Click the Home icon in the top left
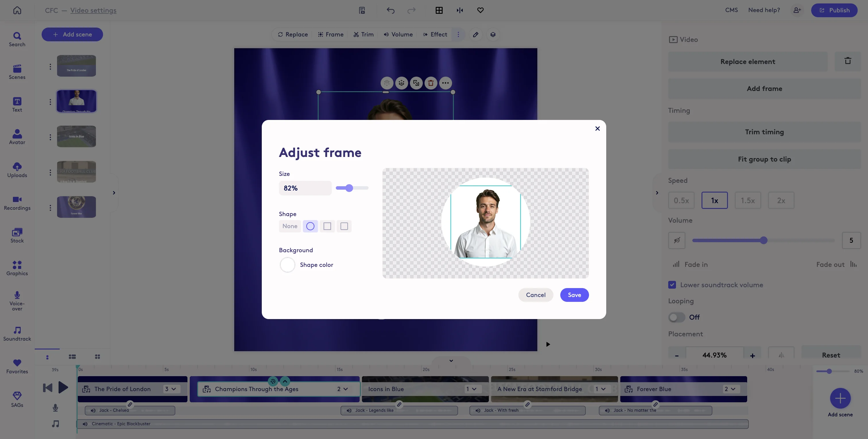 [17, 10]
